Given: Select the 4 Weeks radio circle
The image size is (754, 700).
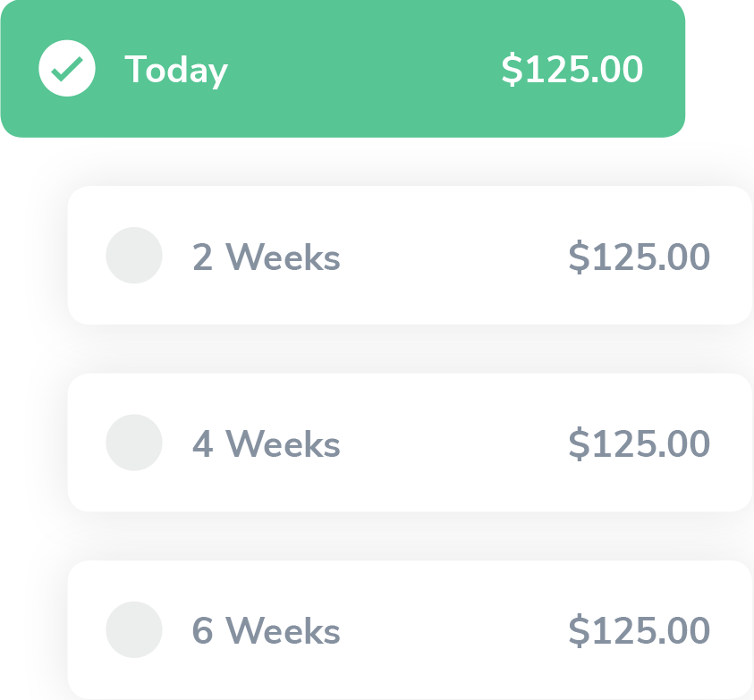Looking at the screenshot, I should pos(134,443).
